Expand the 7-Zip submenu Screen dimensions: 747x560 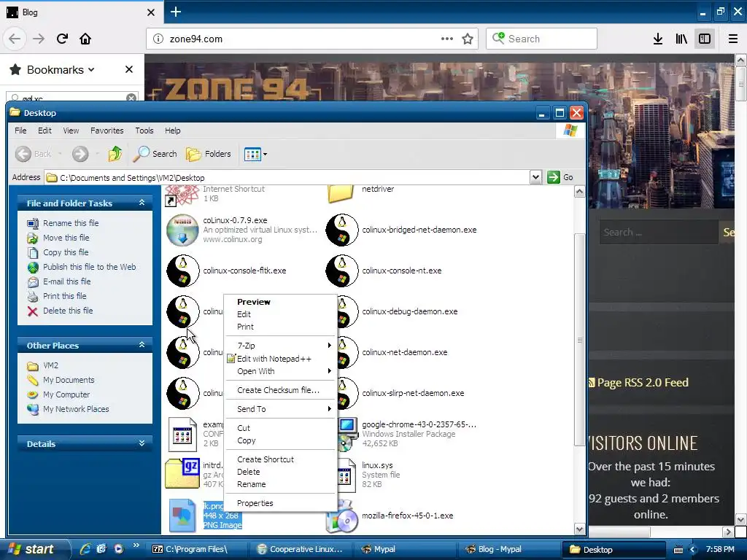pos(280,345)
